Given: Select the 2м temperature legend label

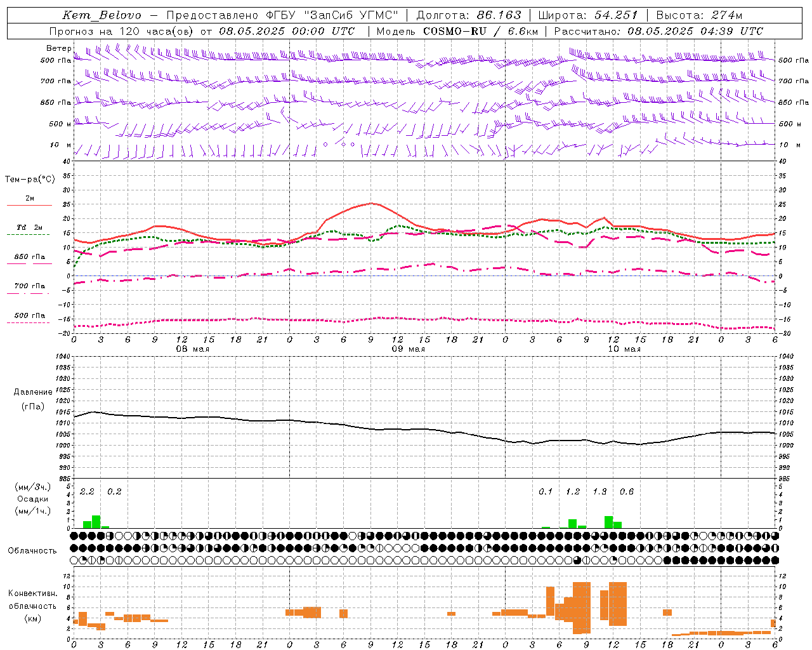Looking at the screenshot, I should 30,199.
